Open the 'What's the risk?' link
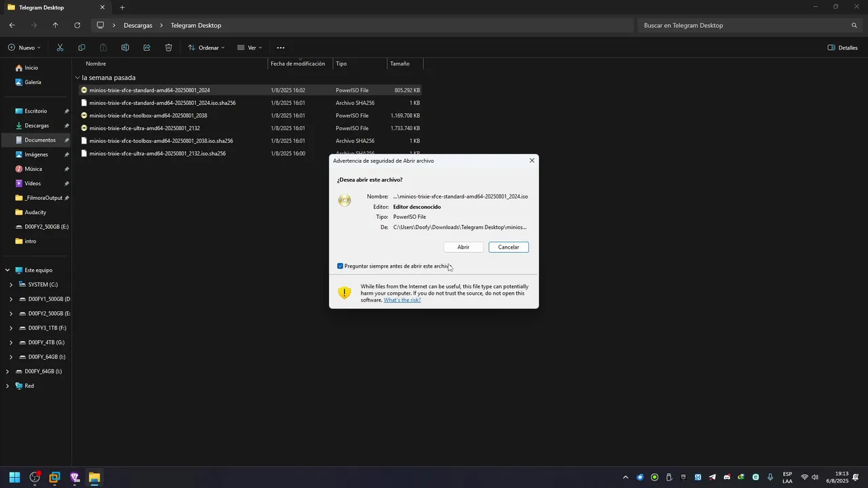868x488 pixels. (x=402, y=300)
